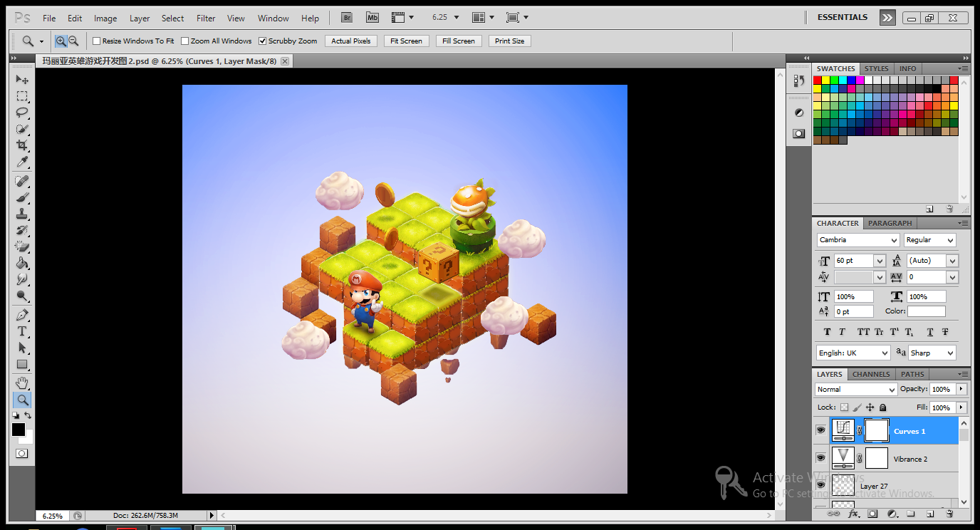The height and width of the screenshot is (530, 980).
Task: Open the Regular font style dropdown
Action: click(930, 240)
